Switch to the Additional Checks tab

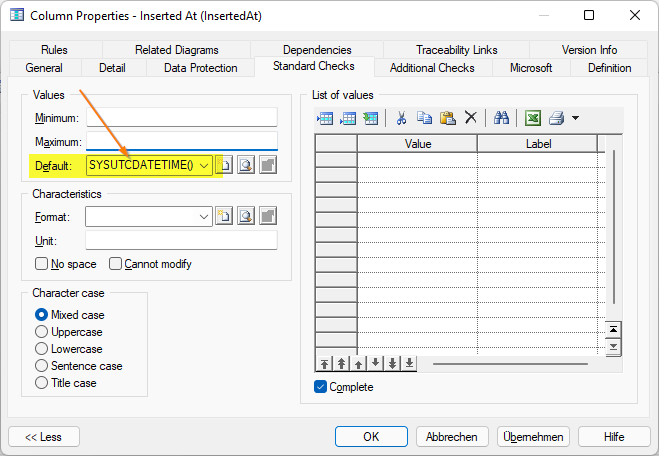432,68
